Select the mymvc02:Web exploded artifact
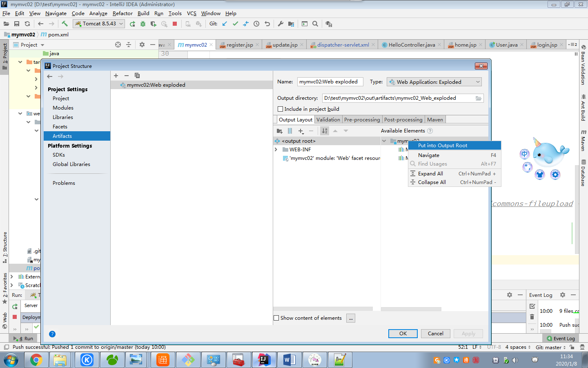This screenshot has height=368, width=588. tap(192, 85)
